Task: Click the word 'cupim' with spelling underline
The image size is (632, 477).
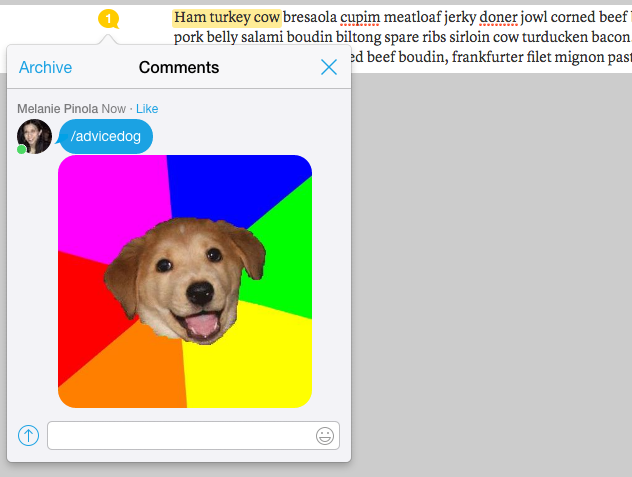Action: [x=360, y=17]
